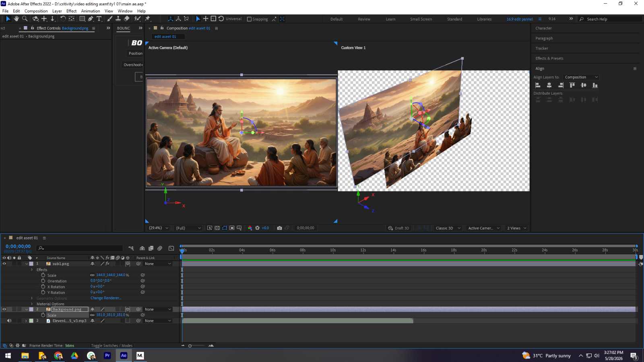The width and height of the screenshot is (644, 362).
Task: Click the Align Top icon
Action: point(572,85)
